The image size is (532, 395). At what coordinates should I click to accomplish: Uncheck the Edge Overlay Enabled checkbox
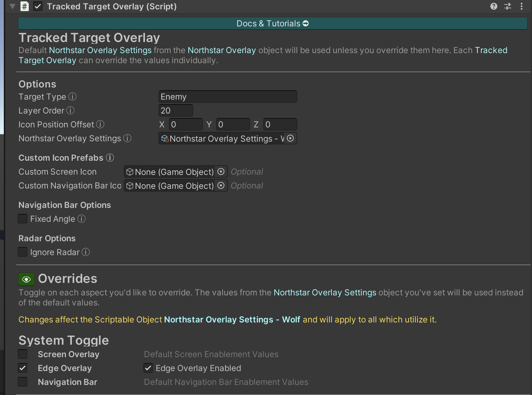click(x=148, y=368)
